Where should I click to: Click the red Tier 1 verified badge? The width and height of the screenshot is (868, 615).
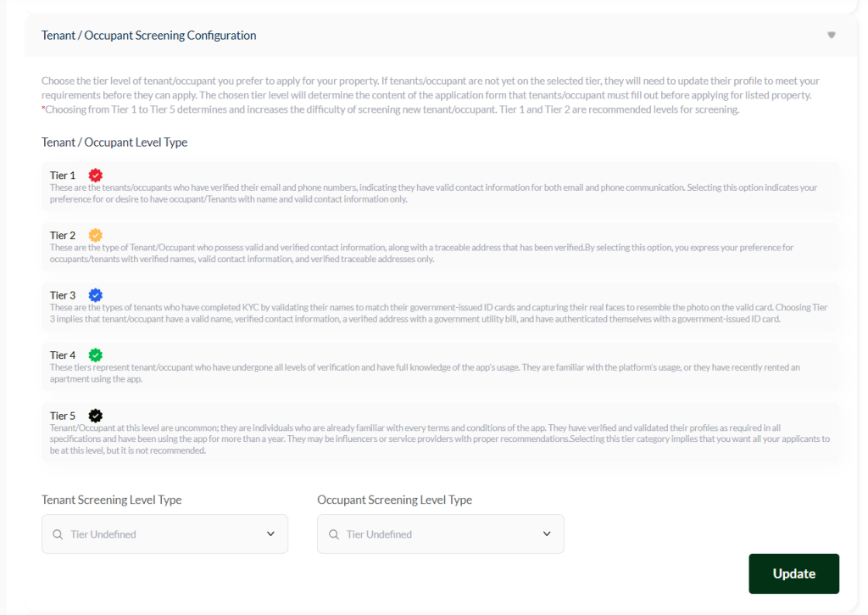[x=96, y=175]
